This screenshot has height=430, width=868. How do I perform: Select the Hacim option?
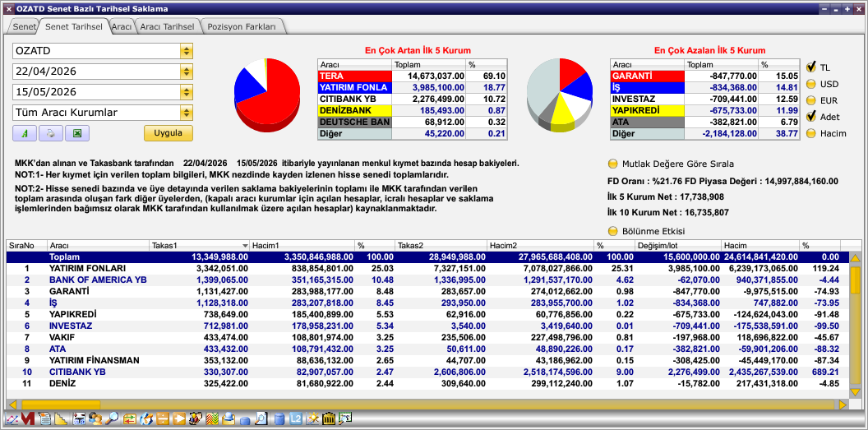point(811,133)
